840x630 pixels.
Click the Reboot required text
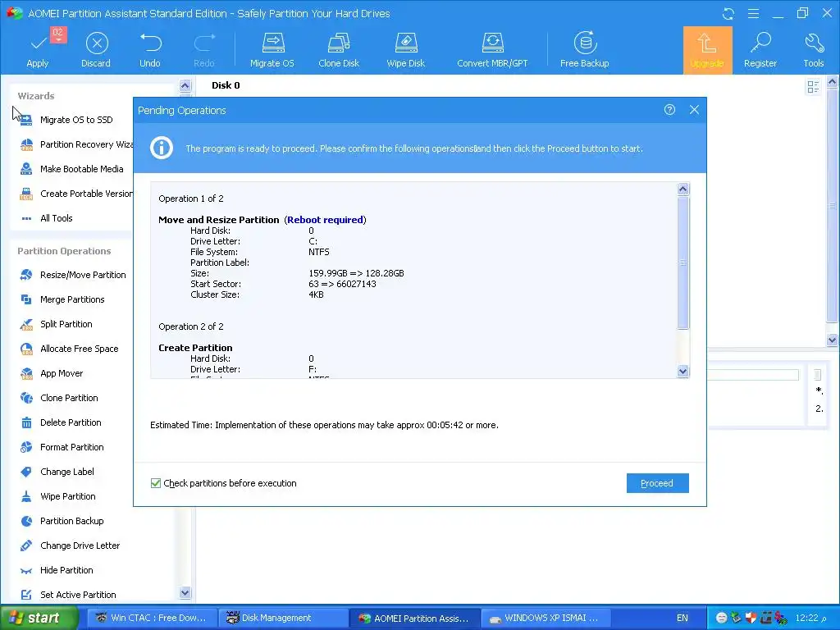point(325,220)
